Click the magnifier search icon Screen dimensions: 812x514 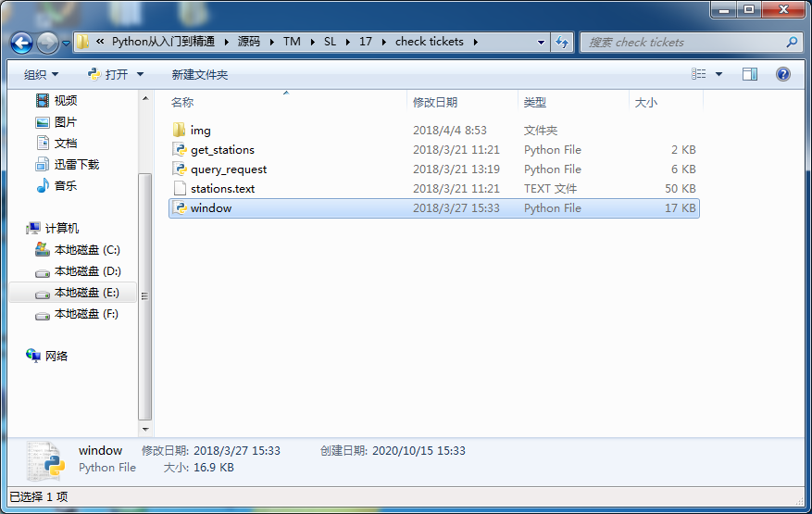792,43
